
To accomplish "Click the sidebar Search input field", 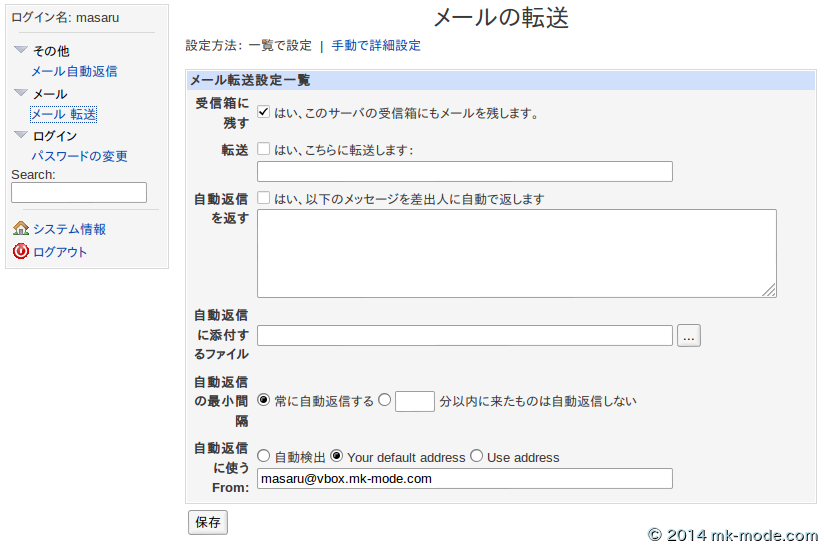I will click(x=79, y=193).
